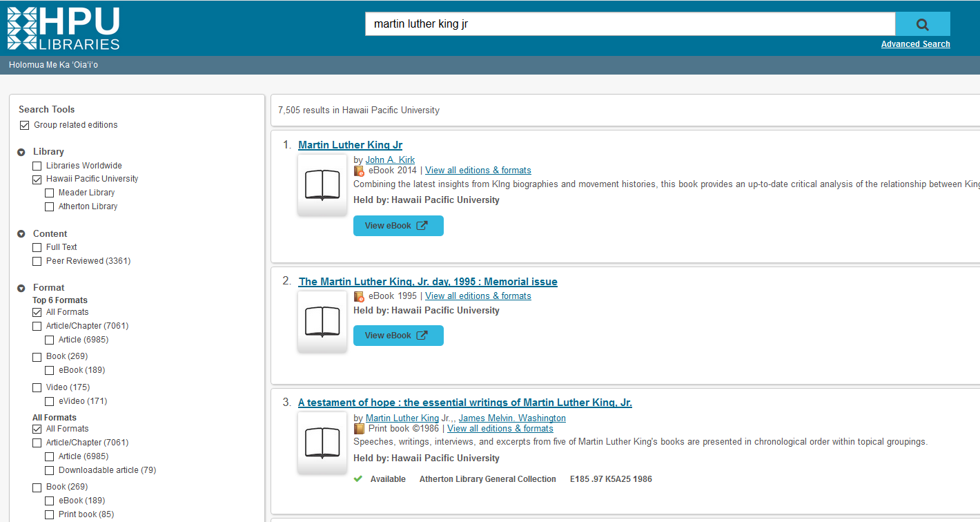Click the 'Holomua Me Ka 'Oia'i'o' motto text

click(x=54, y=65)
